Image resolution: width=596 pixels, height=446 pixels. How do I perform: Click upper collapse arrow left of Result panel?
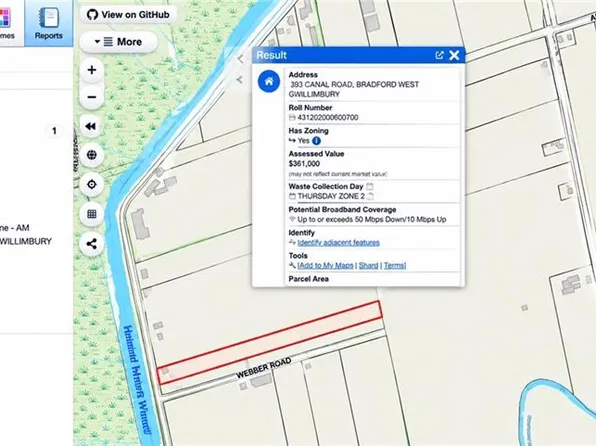[x=240, y=59]
